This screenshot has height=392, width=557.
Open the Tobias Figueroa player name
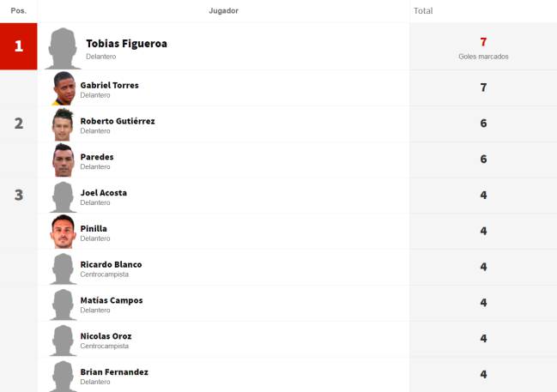(x=126, y=44)
